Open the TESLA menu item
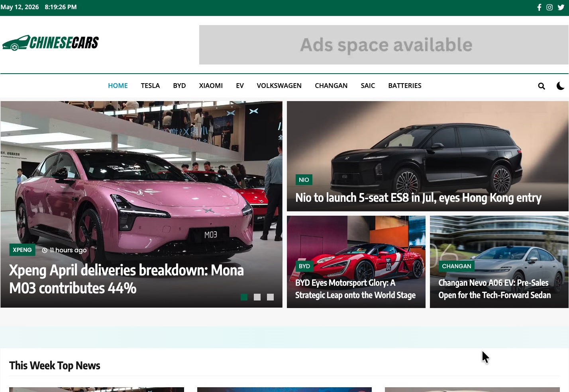The image size is (569, 392). tap(150, 86)
